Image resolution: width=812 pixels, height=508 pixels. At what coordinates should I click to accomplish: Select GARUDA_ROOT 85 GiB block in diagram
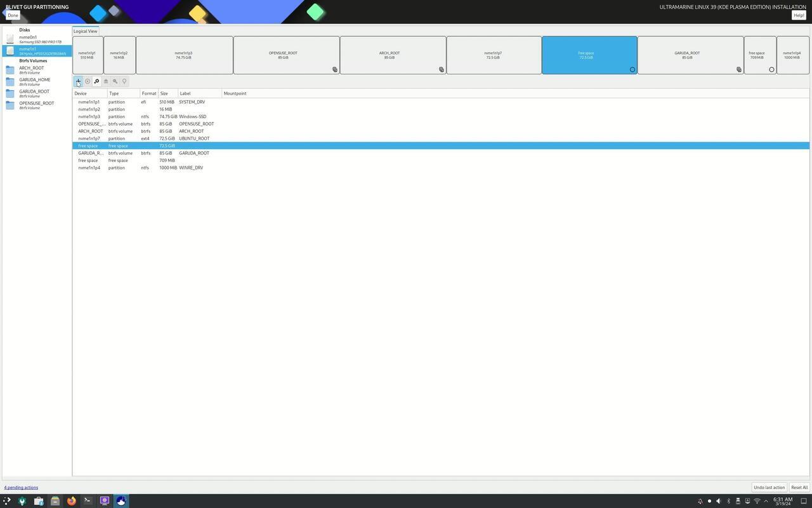(690, 55)
